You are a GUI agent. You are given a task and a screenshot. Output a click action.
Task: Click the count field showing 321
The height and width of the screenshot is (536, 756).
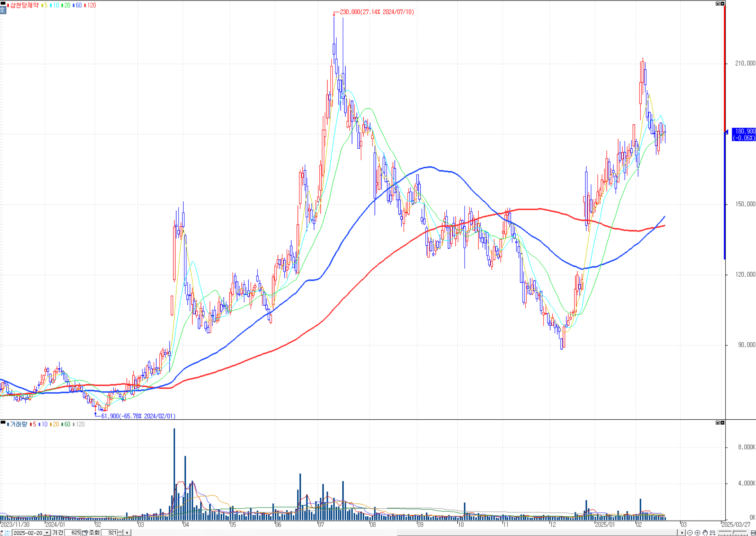click(x=109, y=533)
